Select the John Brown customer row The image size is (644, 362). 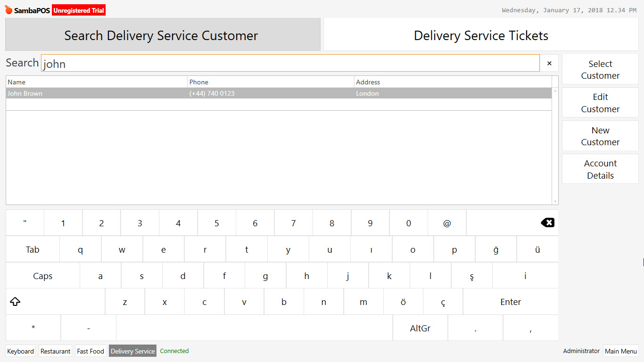click(x=189, y=93)
